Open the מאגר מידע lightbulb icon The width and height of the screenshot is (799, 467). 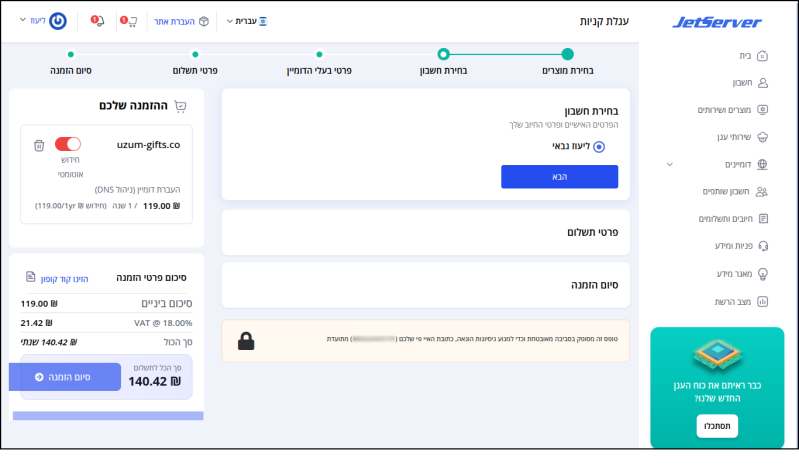(763, 274)
